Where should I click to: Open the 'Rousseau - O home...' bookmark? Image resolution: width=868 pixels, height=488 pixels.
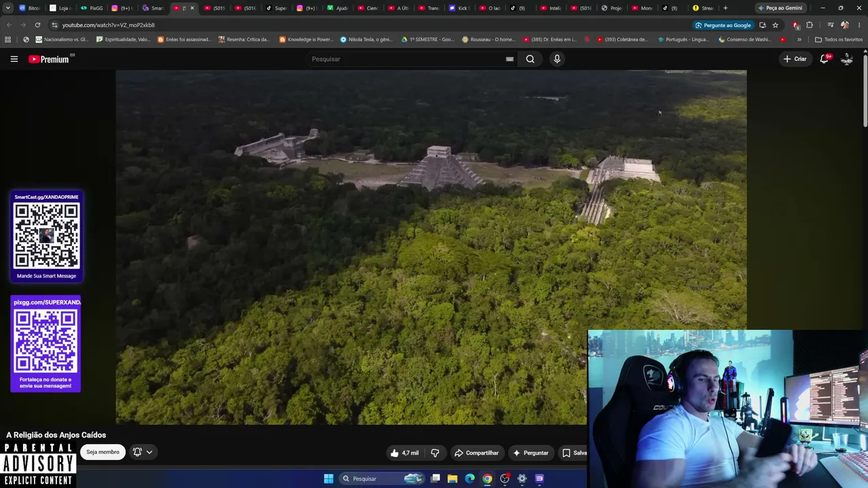pyautogui.click(x=488, y=39)
